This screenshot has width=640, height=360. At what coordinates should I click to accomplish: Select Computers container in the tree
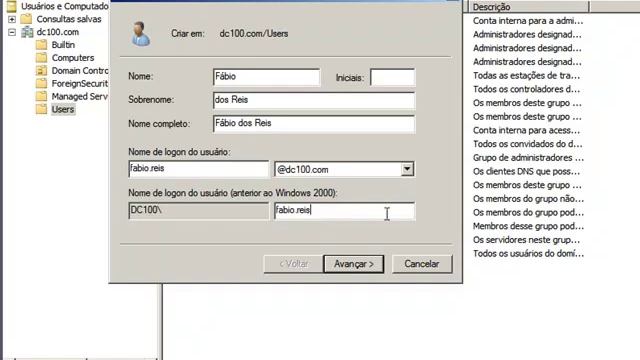(73, 58)
